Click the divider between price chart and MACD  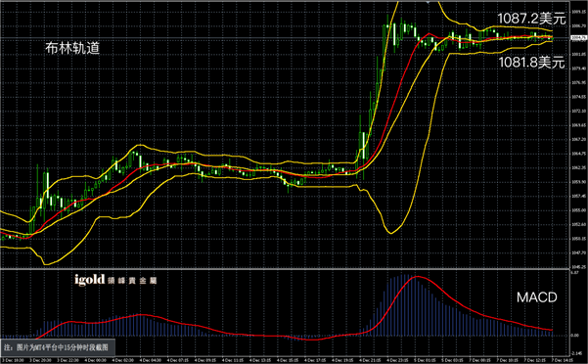[x=285, y=269]
